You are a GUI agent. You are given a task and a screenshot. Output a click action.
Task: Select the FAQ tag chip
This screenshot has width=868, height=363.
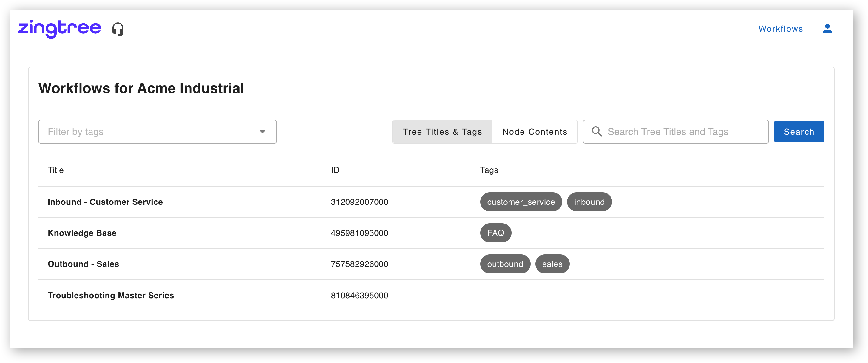coord(495,233)
